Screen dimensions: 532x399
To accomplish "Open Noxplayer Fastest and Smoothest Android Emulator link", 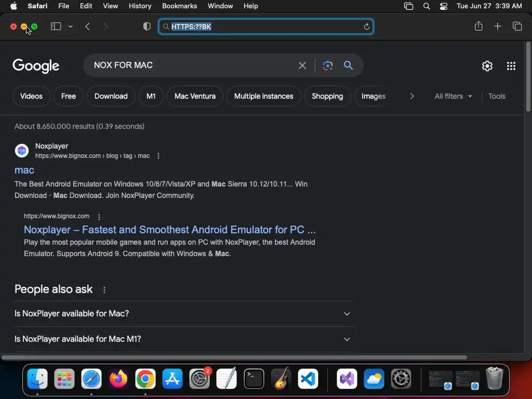I will [170, 230].
